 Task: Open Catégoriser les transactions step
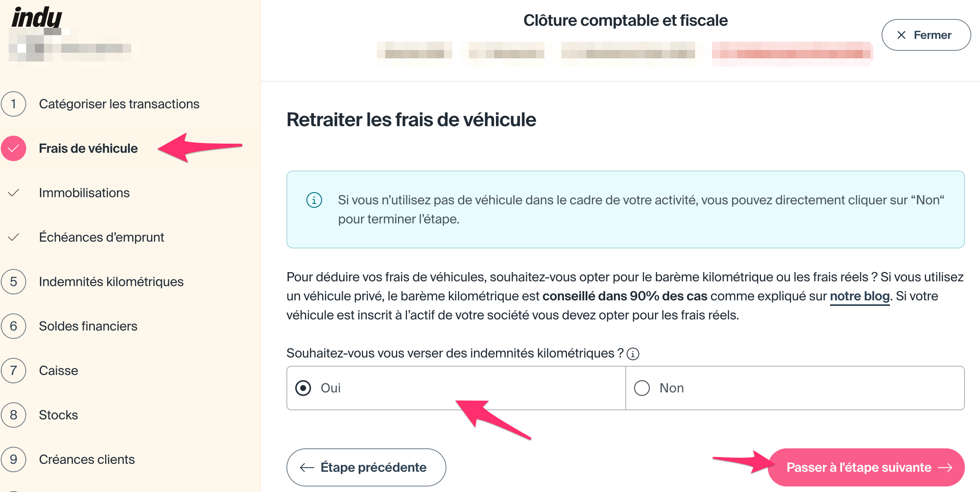(119, 104)
